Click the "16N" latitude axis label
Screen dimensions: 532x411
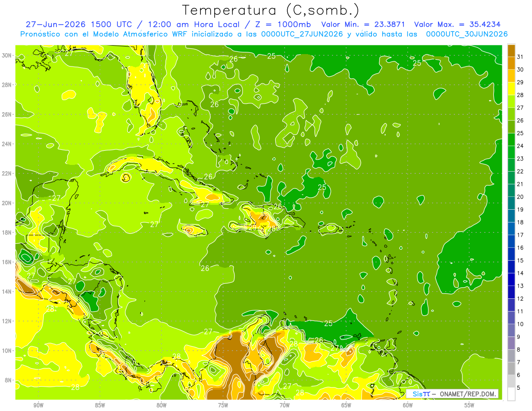[x=7, y=262]
